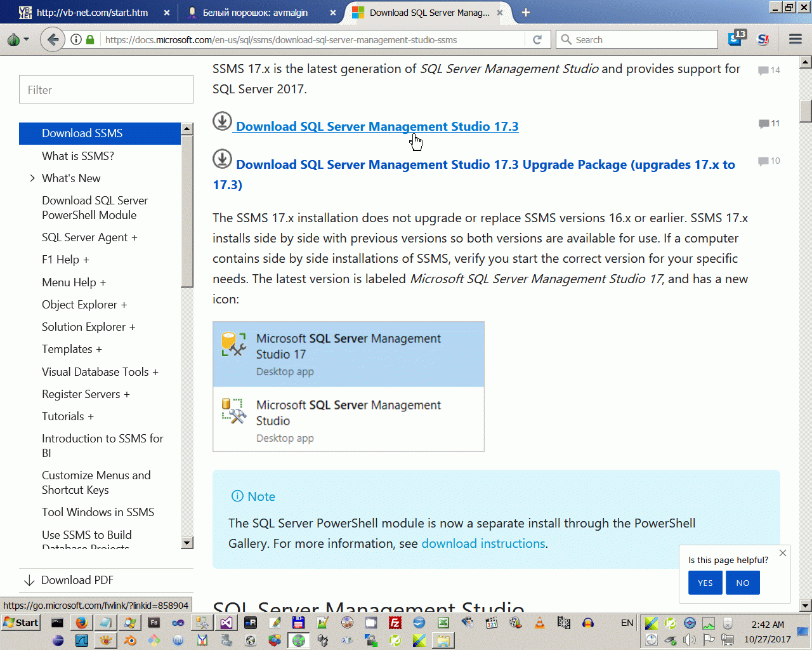Screen dimensions: 812x650
Task: Launch VLC media player from the taskbar
Action: pyautogui.click(x=539, y=623)
